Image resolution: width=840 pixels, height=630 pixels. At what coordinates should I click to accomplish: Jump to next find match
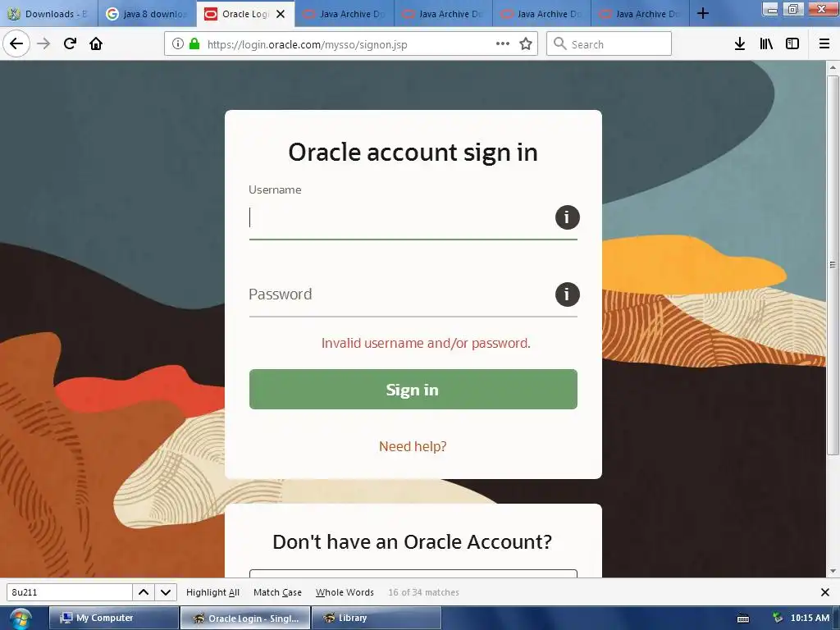(166, 592)
